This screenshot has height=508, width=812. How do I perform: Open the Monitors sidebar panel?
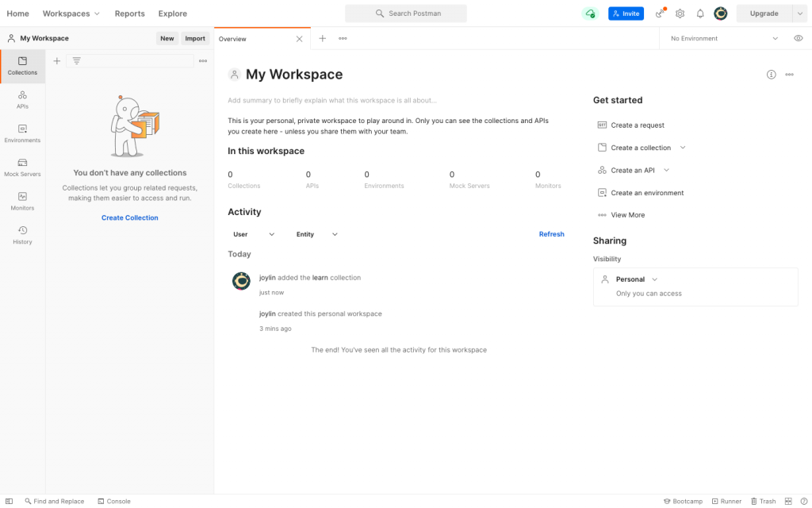tap(22, 202)
